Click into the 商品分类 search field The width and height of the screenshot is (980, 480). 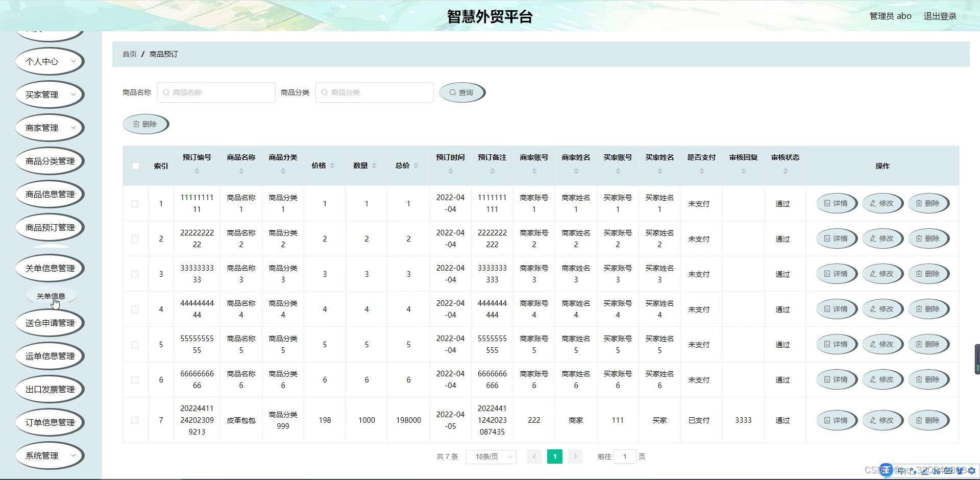coord(375,92)
